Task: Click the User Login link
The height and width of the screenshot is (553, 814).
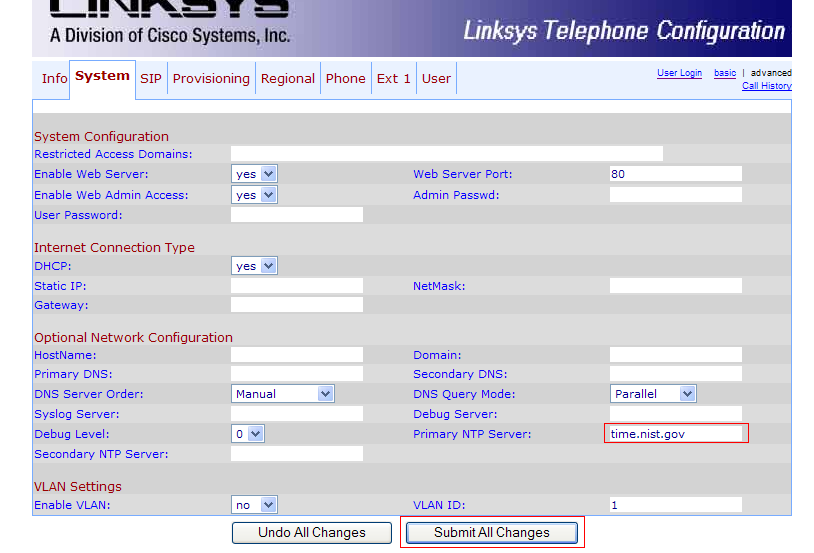Action: [679, 73]
